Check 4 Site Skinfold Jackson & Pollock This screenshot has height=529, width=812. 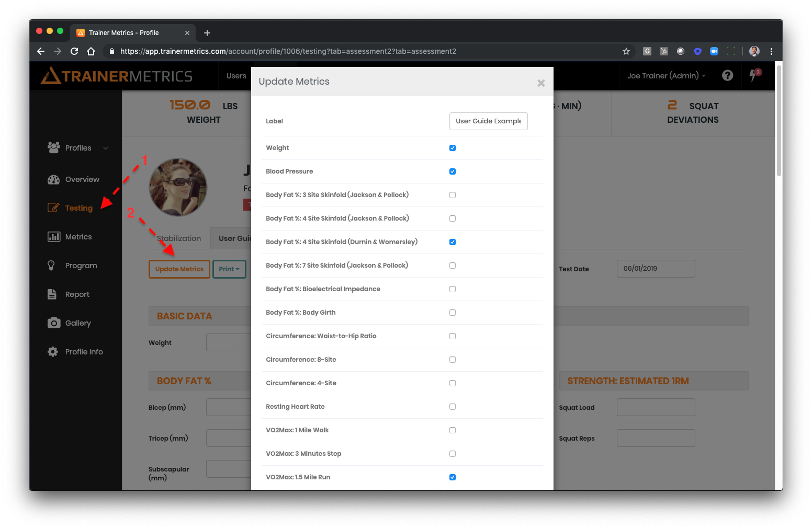(x=453, y=218)
